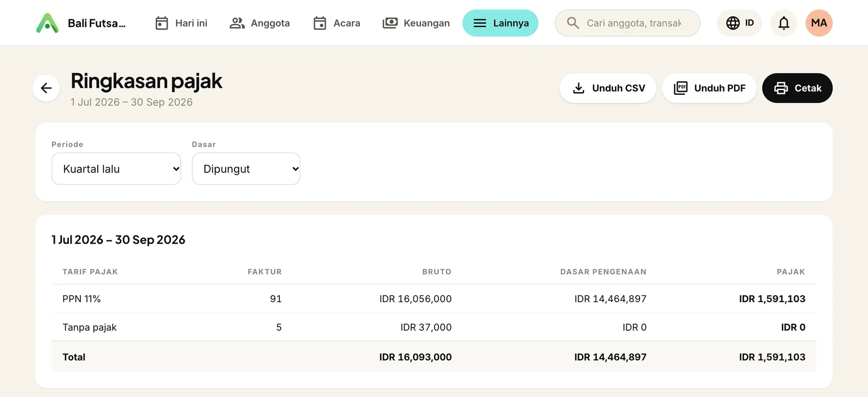Switch language with the globe ID button
This screenshot has width=868, height=397.
740,23
